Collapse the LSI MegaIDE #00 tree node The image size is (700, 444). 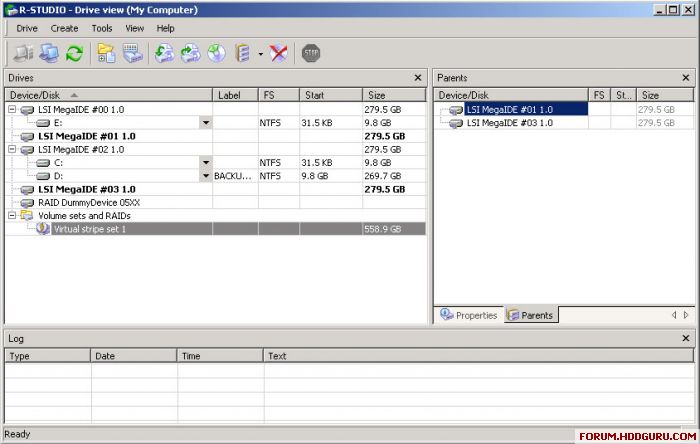pyautogui.click(x=12, y=109)
